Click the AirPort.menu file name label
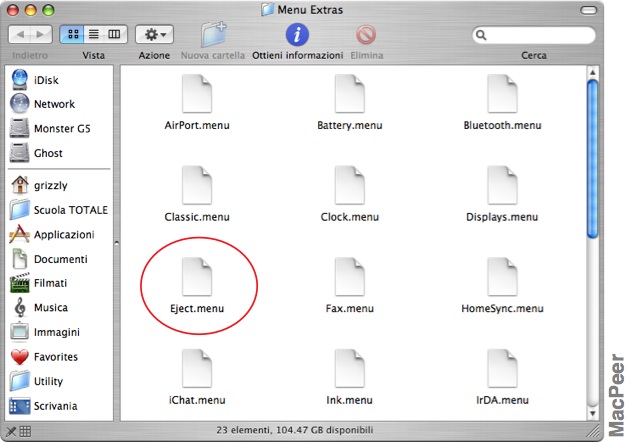 pyautogui.click(x=197, y=126)
